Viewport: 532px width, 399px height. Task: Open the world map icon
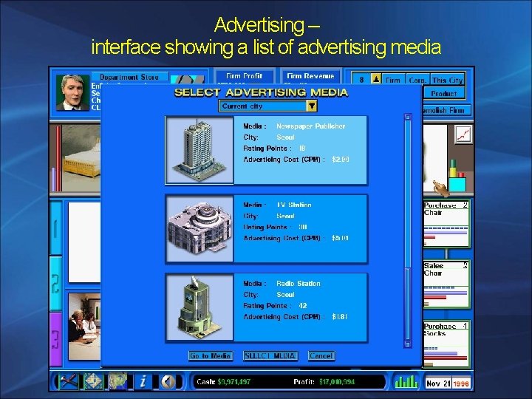(117, 381)
